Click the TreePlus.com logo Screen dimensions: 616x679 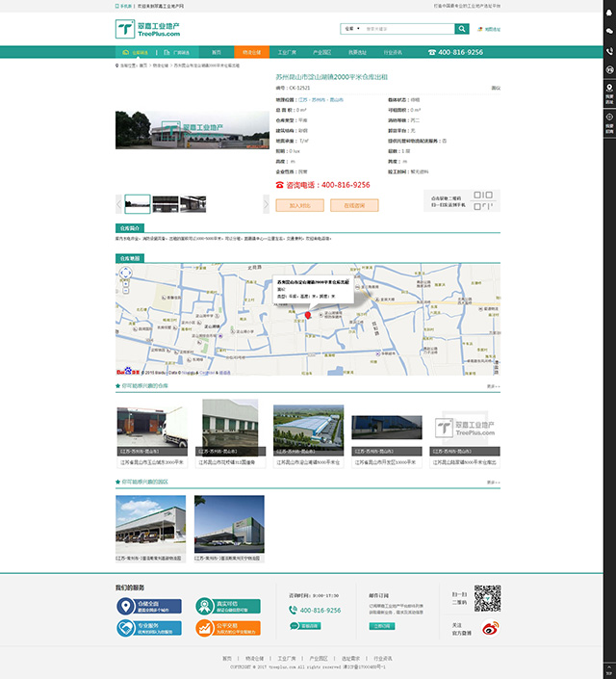[146, 30]
